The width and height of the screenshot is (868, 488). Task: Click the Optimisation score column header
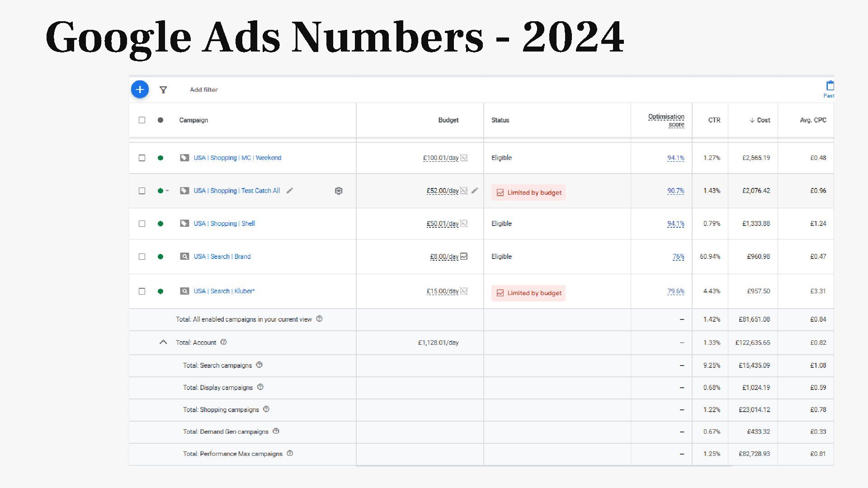tap(666, 120)
